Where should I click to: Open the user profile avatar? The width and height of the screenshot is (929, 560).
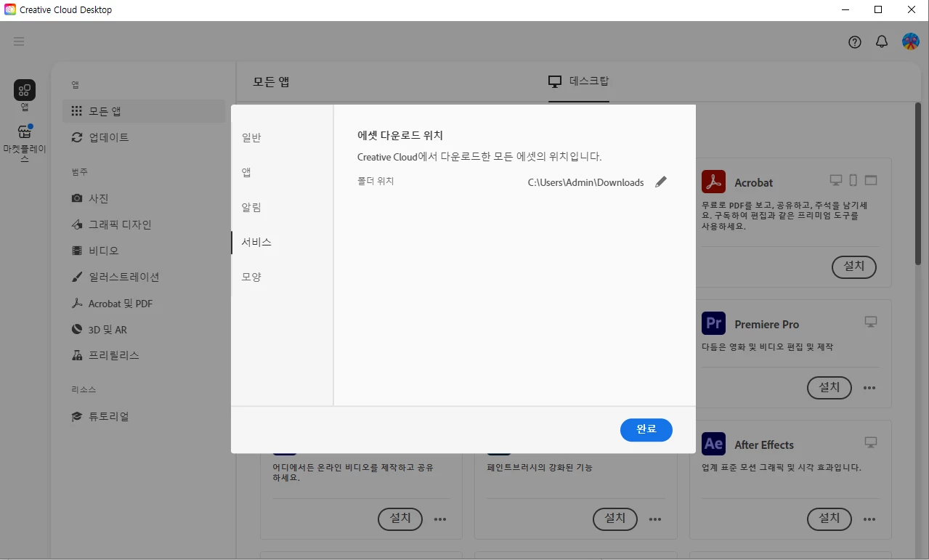911,41
